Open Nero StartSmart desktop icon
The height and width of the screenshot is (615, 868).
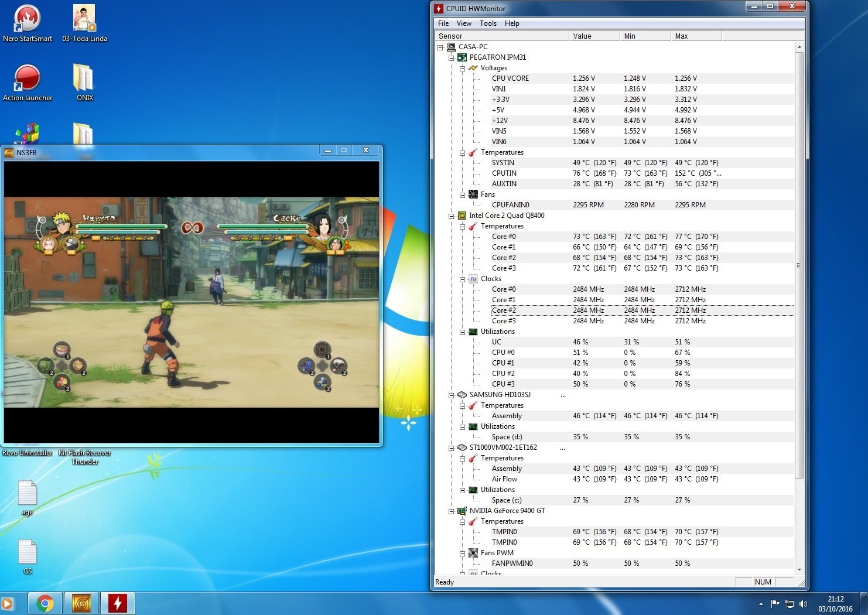click(x=27, y=23)
